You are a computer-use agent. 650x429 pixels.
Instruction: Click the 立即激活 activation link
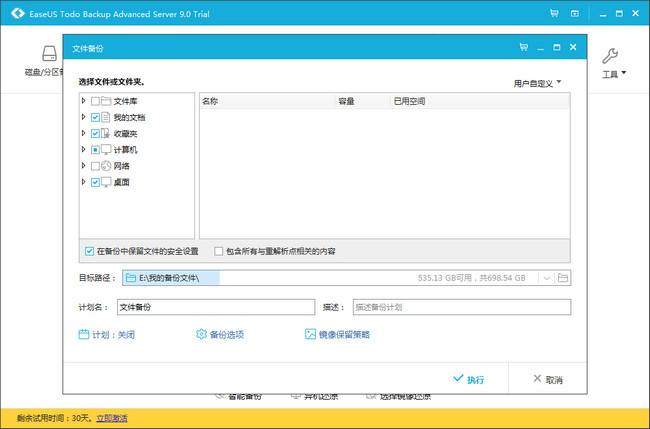click(112, 418)
